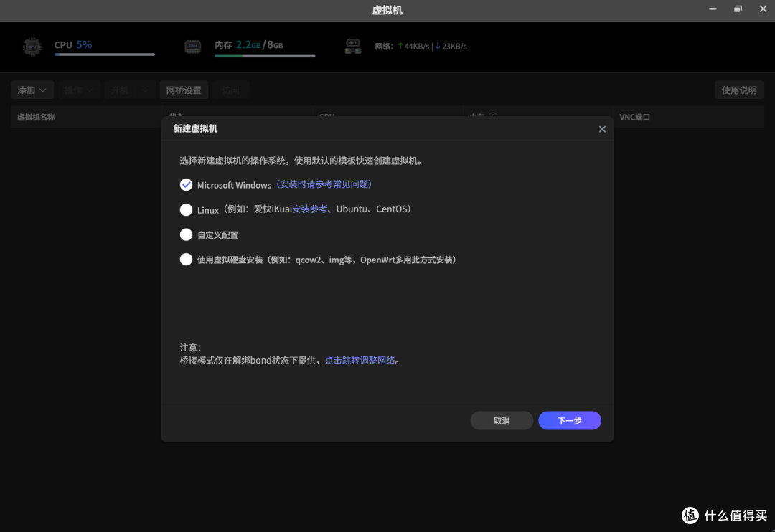775x532 pixels.
Task: Click the 新建虚拟机 dialog title
Action: click(x=195, y=128)
